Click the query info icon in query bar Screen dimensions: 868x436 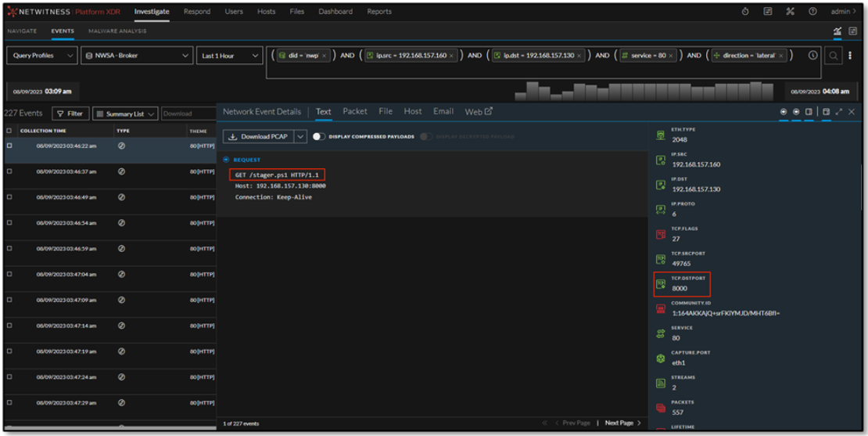click(x=812, y=56)
